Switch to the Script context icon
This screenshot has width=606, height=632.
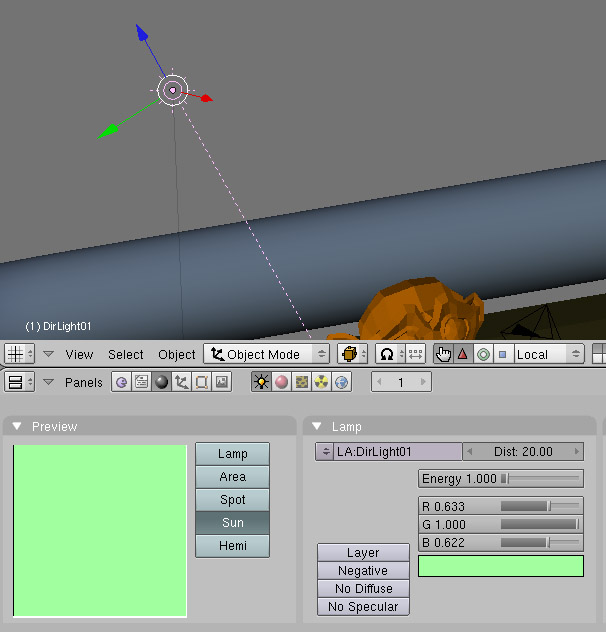click(141, 382)
